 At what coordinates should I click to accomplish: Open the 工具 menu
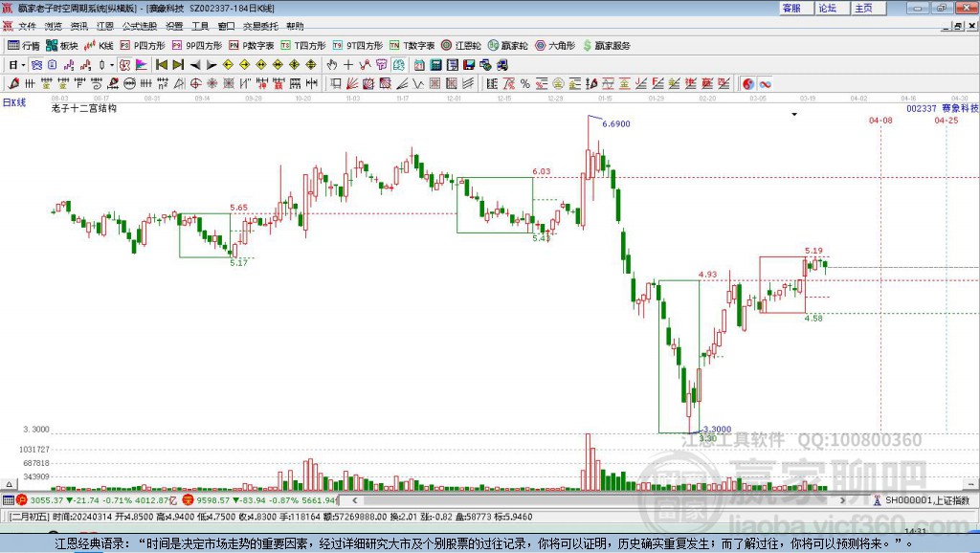200,26
